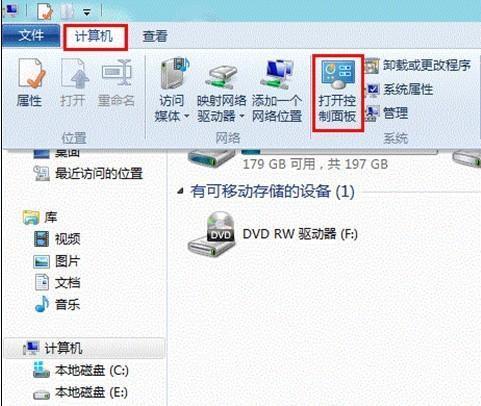
Task: Switch to the View (查看) ribbon tab
Action: pyautogui.click(x=155, y=36)
